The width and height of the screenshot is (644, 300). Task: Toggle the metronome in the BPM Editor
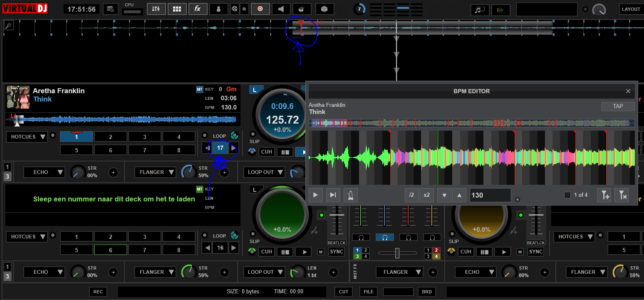351,195
